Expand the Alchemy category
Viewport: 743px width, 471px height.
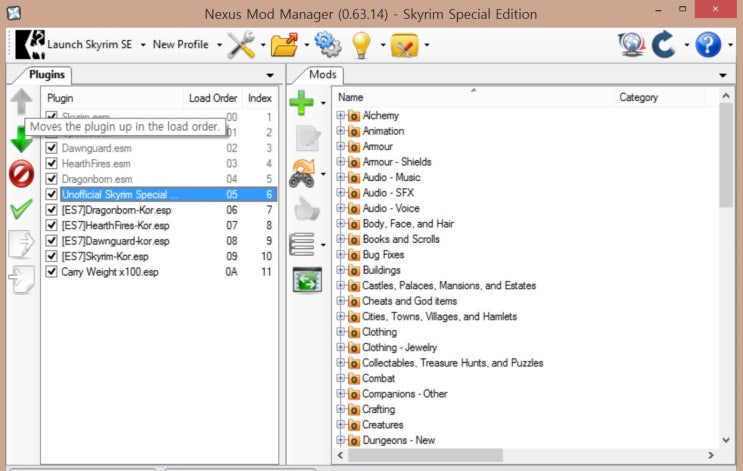click(x=340, y=115)
